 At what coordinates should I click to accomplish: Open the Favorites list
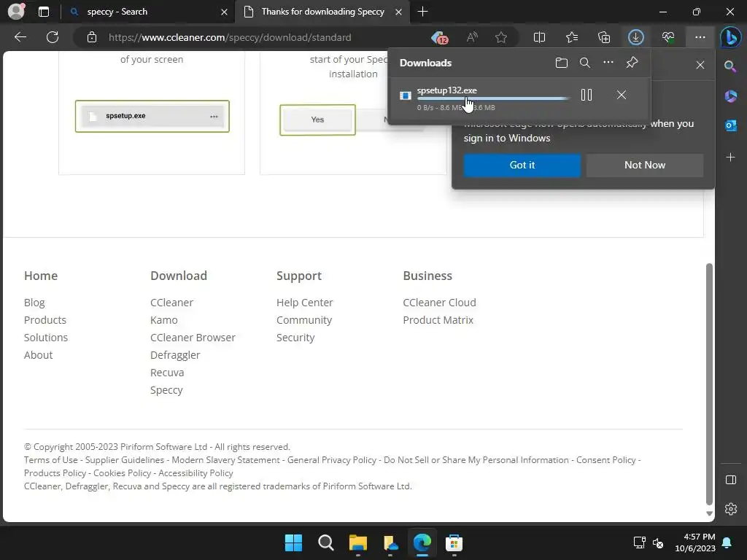pos(572,37)
